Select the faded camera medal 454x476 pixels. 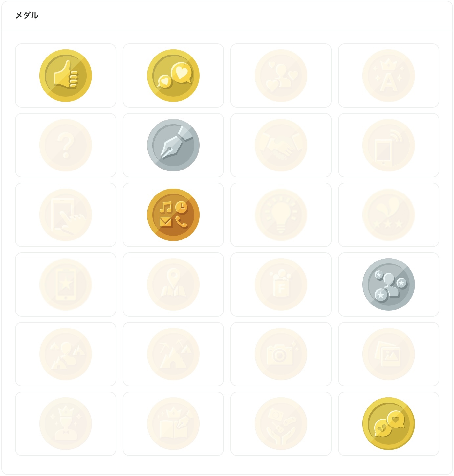pos(281,354)
